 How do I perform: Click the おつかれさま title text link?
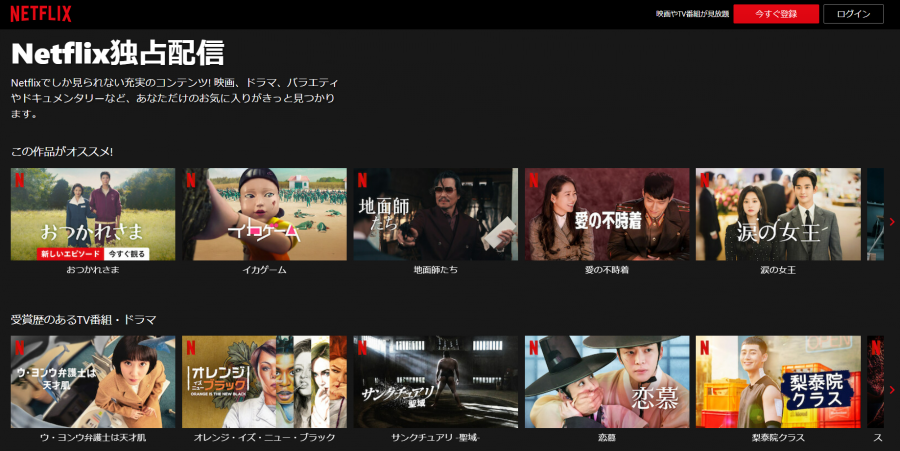(93, 270)
